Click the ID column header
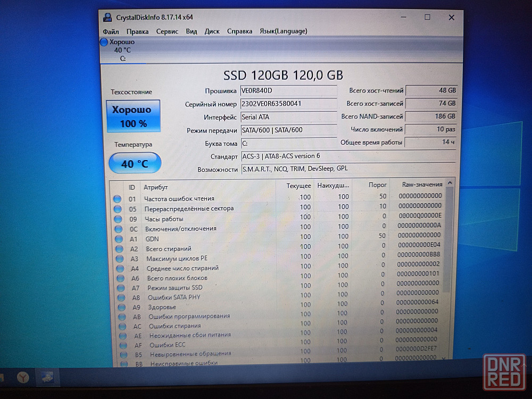The image size is (532, 399). coord(131,188)
